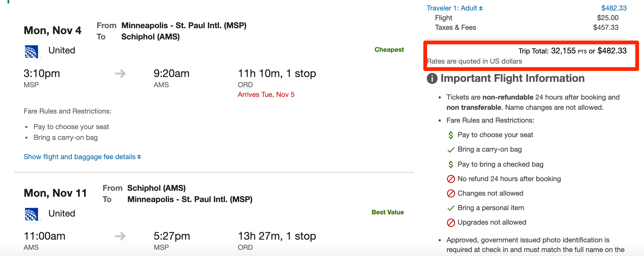644x256 pixels.
Task: Click the checkmark beside Bring a carry-on bag
Action: click(451, 149)
